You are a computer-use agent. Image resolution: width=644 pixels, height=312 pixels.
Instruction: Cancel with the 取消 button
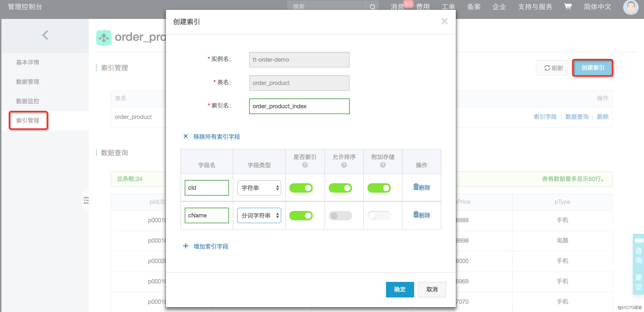coord(432,289)
